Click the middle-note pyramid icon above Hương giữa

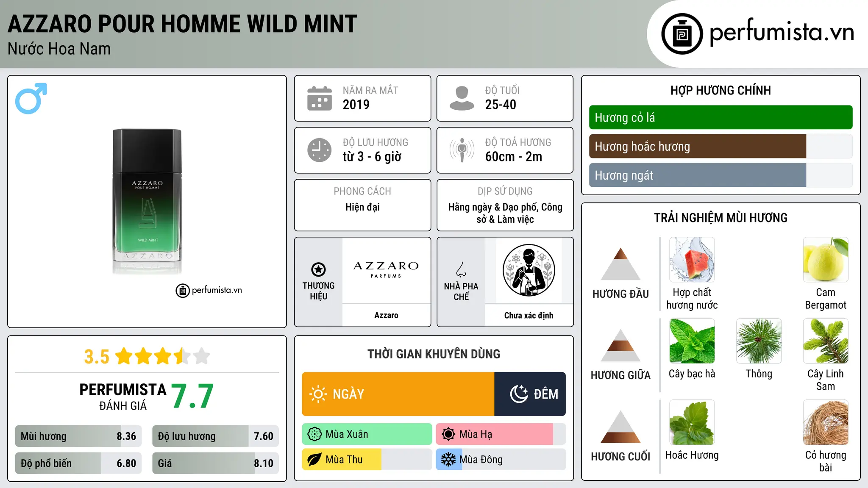coord(620,345)
